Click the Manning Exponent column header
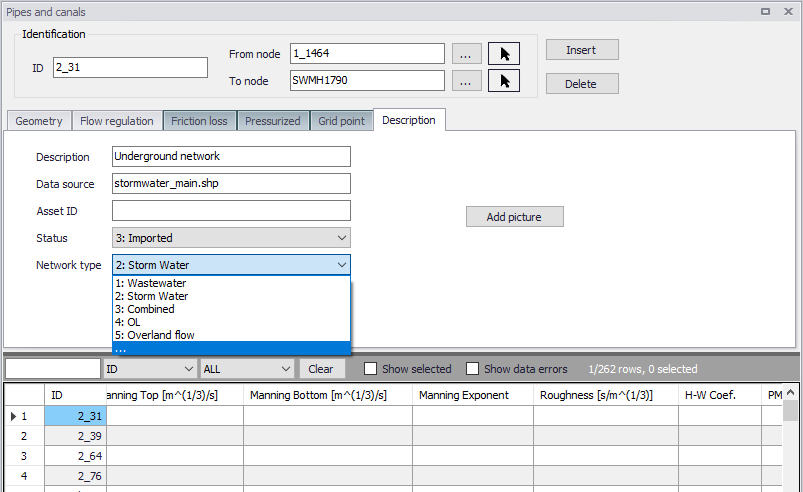 coord(473,395)
